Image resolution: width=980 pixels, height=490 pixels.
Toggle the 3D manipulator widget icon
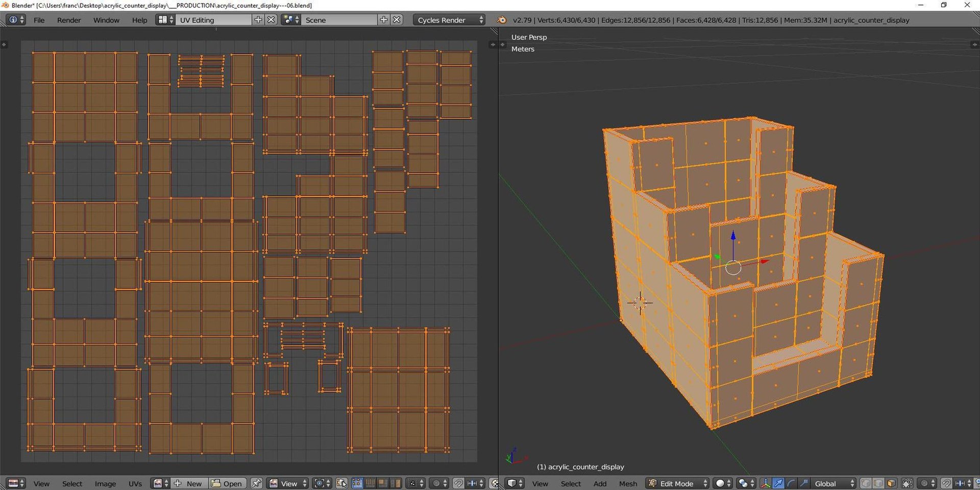(x=766, y=483)
